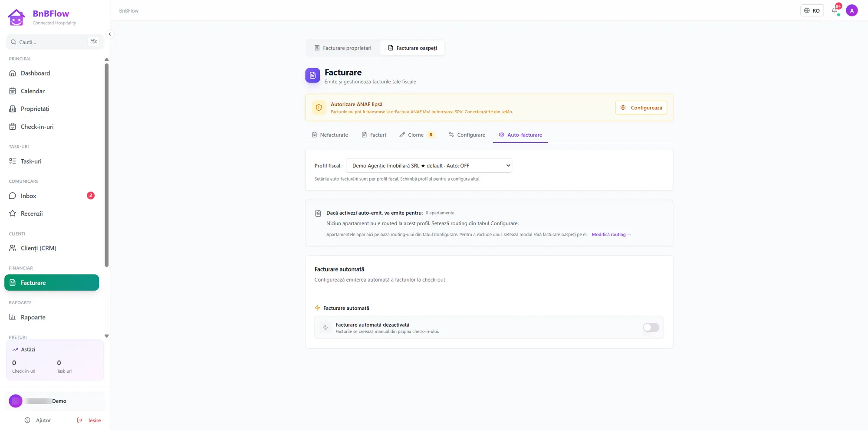Viewport: 868px width, 430px height.
Task: Open notifications bell icon
Action: click(834, 10)
